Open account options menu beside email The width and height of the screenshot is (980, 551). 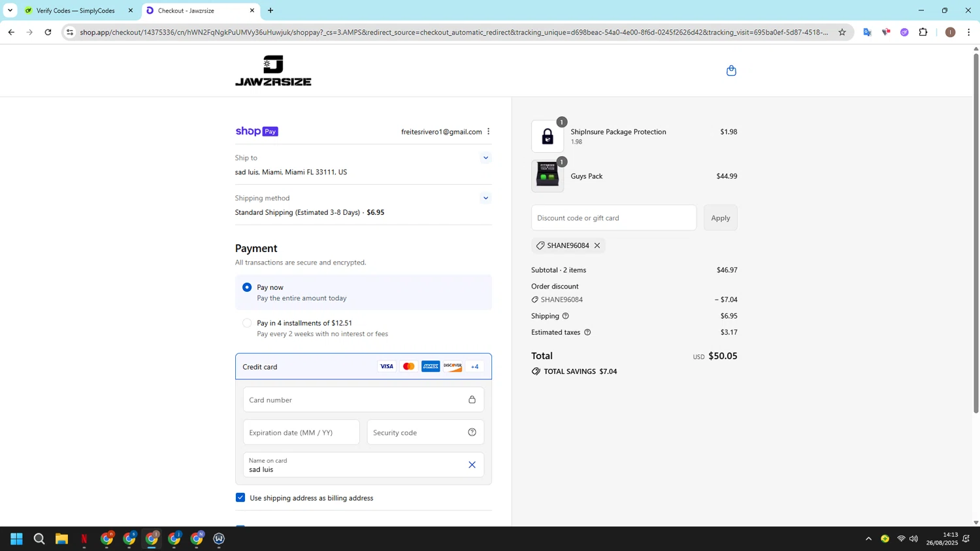coord(488,131)
